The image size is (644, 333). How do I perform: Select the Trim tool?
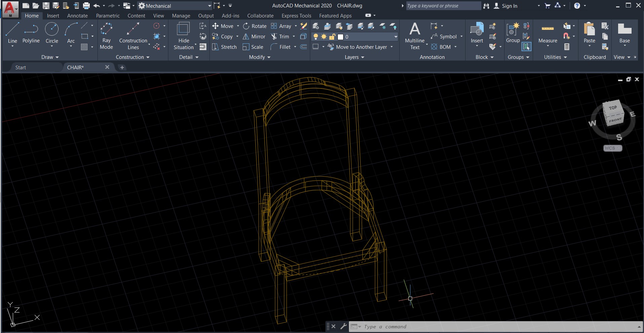[x=280, y=36]
